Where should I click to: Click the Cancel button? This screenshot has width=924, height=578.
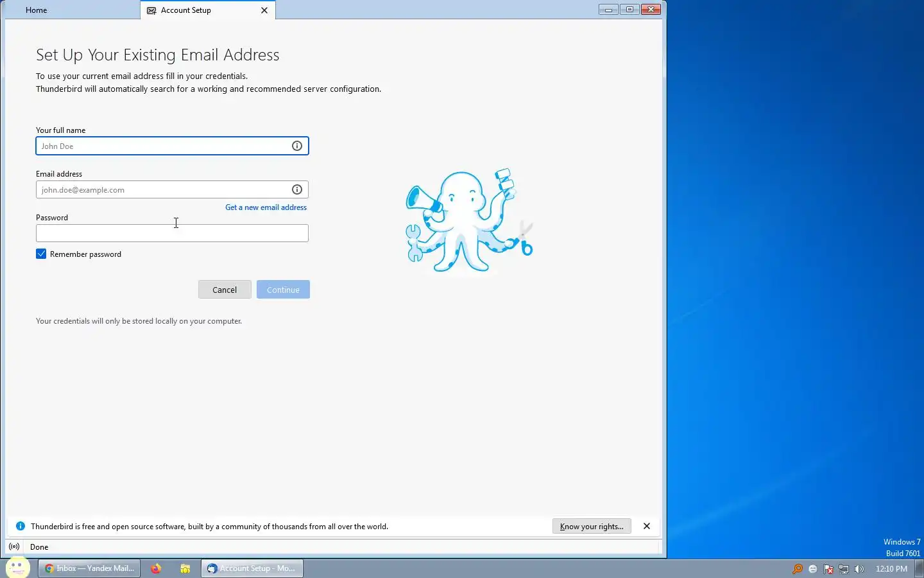[225, 290]
